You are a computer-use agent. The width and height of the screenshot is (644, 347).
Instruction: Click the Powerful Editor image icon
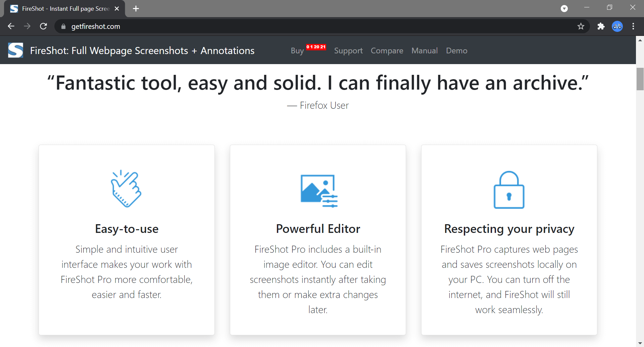(x=318, y=191)
